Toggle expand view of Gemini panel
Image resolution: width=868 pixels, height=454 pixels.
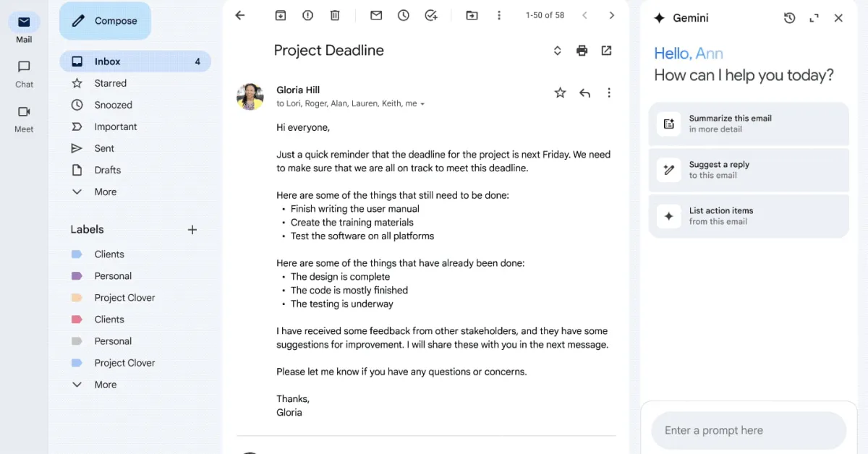(814, 17)
